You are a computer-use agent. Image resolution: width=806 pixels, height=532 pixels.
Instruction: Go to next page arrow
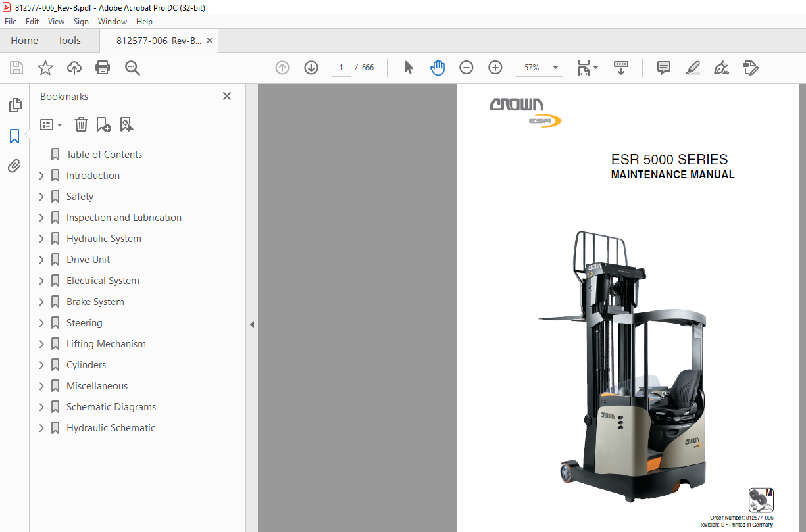(311, 68)
